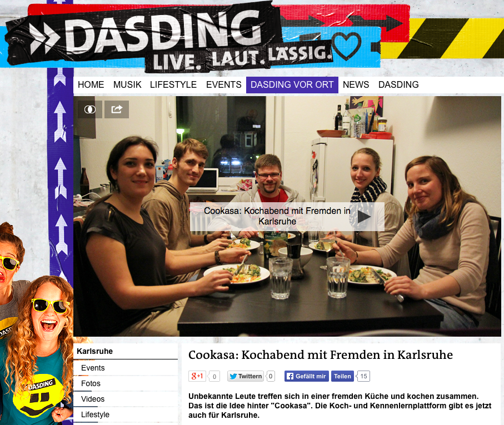Open the LIFESTYLE navigation menu

tap(173, 85)
